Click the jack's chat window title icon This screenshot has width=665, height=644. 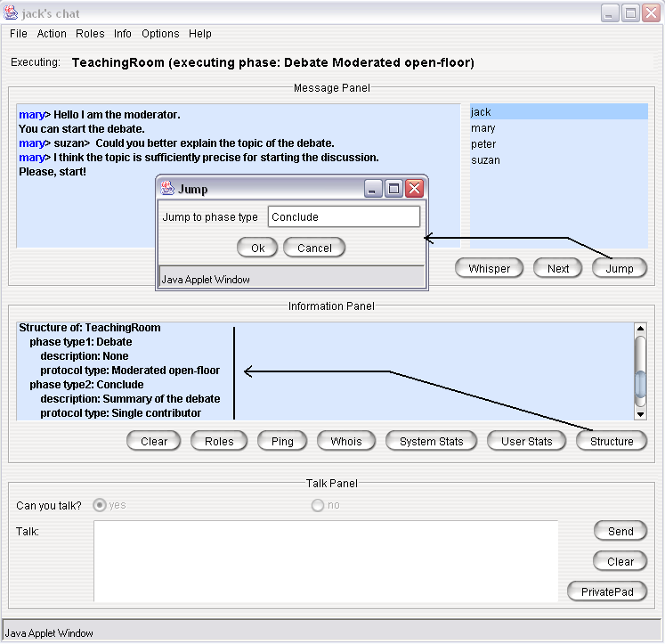tap(11, 12)
